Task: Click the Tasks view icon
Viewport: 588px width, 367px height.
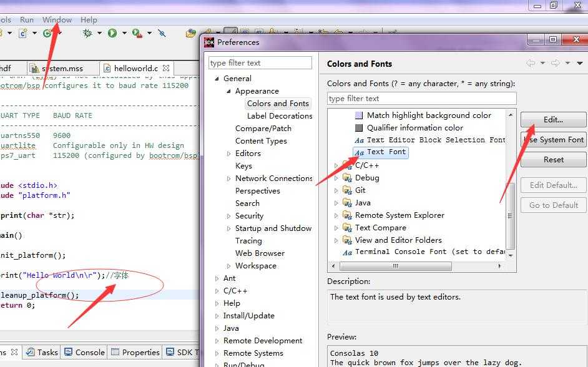Action: [x=31, y=352]
